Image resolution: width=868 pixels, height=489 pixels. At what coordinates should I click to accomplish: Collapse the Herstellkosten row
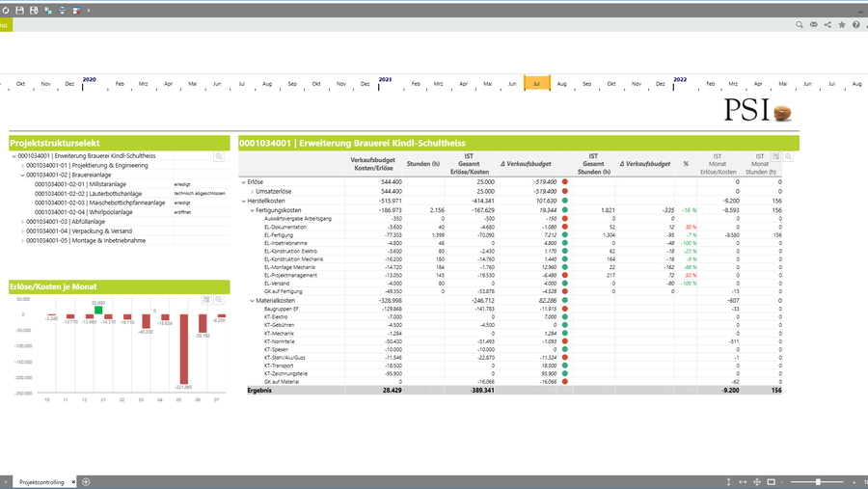coord(243,201)
